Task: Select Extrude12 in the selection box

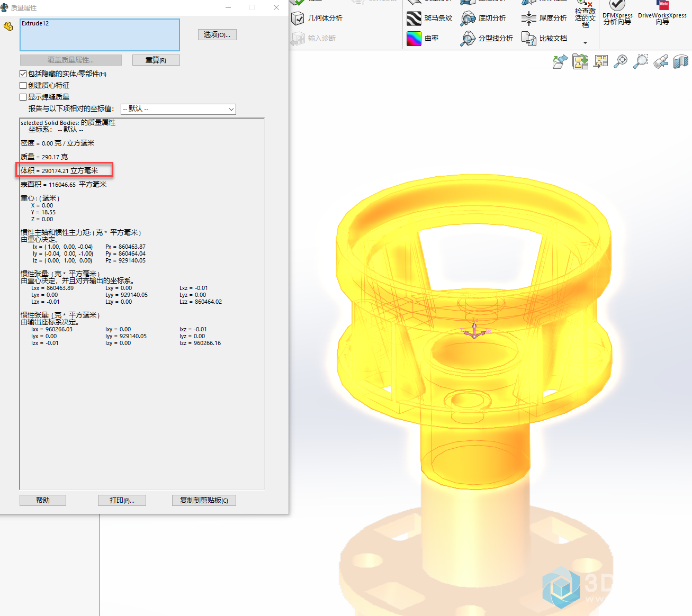Action: tap(35, 23)
